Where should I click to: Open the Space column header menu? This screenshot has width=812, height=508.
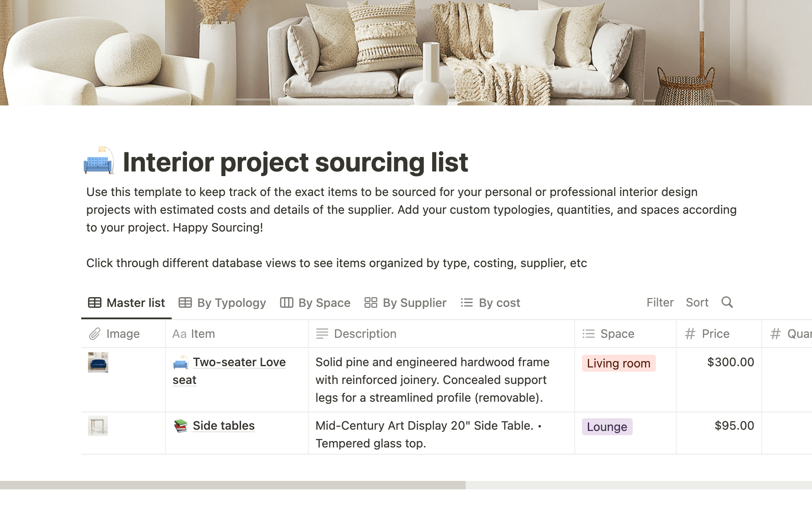click(617, 334)
